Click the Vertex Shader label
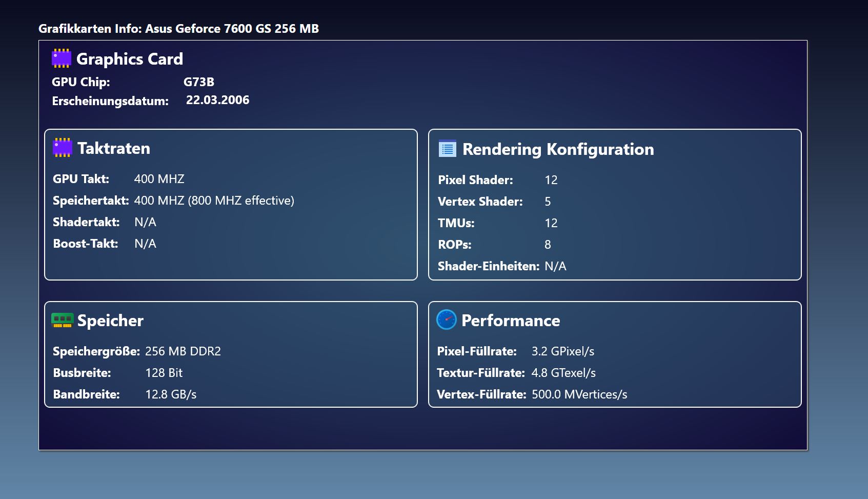Screen dimensions: 868x499 click(x=480, y=202)
